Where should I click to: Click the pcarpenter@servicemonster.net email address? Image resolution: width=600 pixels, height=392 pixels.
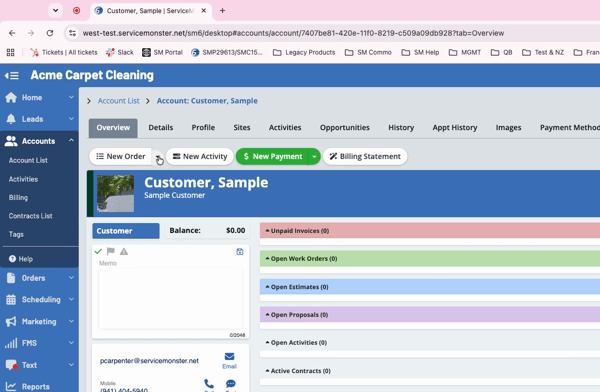[149, 361]
